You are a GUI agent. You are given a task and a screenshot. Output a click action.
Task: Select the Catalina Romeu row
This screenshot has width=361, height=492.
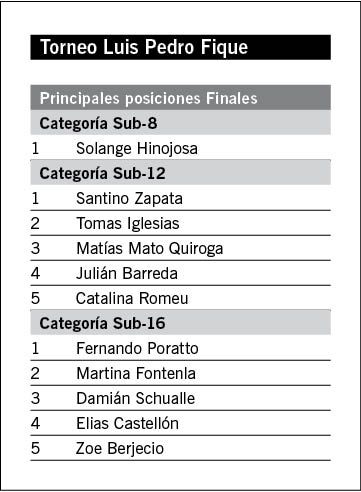click(180, 298)
